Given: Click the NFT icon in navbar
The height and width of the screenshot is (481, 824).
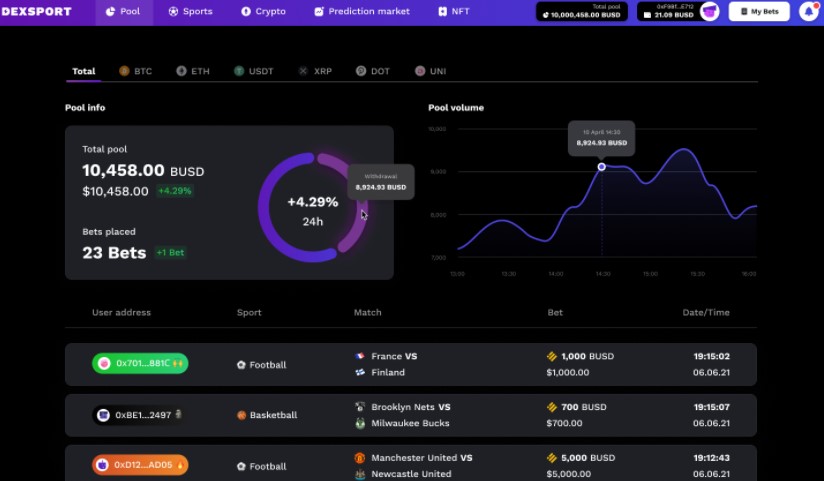Looking at the screenshot, I should tap(442, 12).
